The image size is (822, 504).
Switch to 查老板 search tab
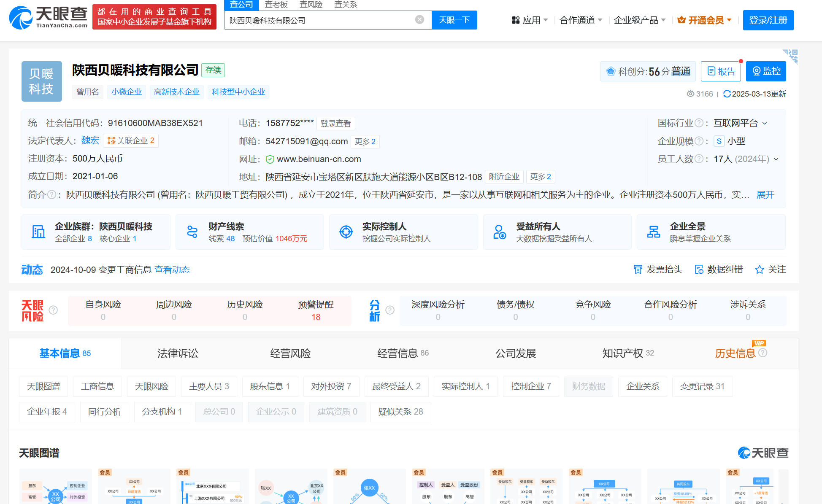276,5
